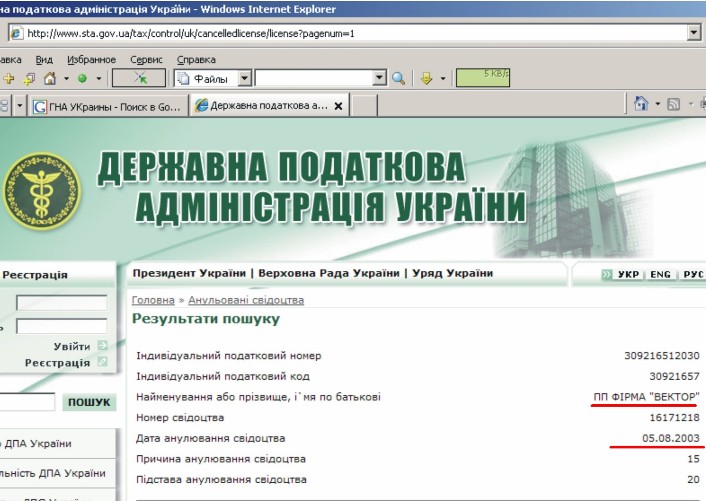Click the duplicate windows icon in toolbar
The width and height of the screenshot is (706, 501).
[x=29, y=79]
